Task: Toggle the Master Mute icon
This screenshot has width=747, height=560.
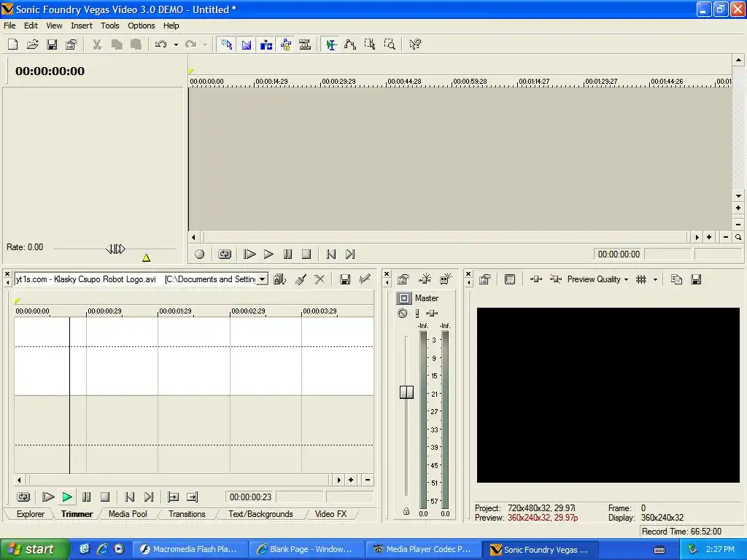Action: pyautogui.click(x=403, y=314)
